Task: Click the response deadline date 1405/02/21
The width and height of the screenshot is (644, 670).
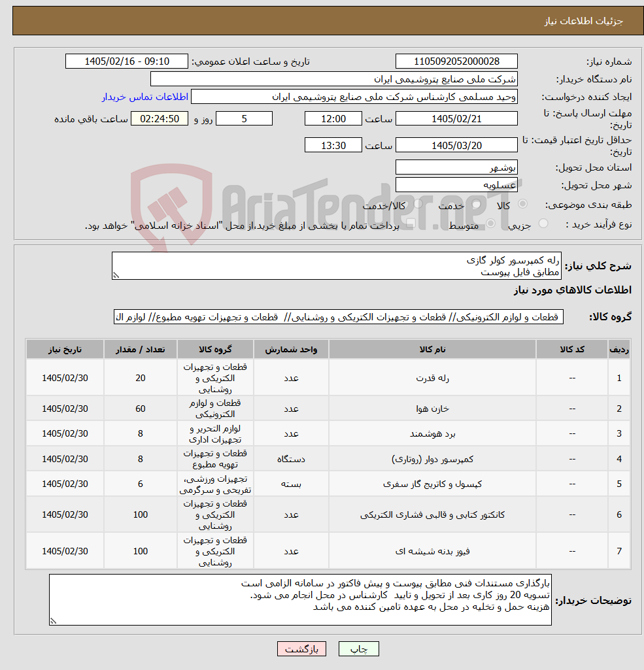Action: [x=456, y=118]
